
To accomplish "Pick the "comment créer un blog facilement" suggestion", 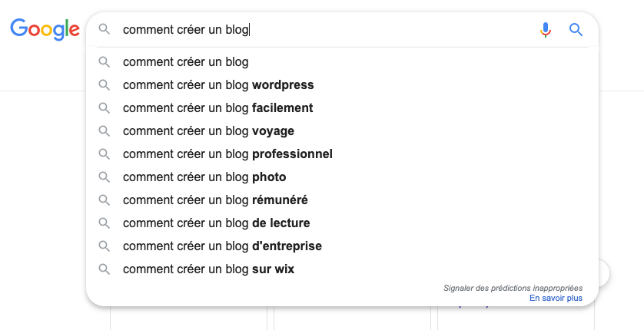I will pos(217,108).
